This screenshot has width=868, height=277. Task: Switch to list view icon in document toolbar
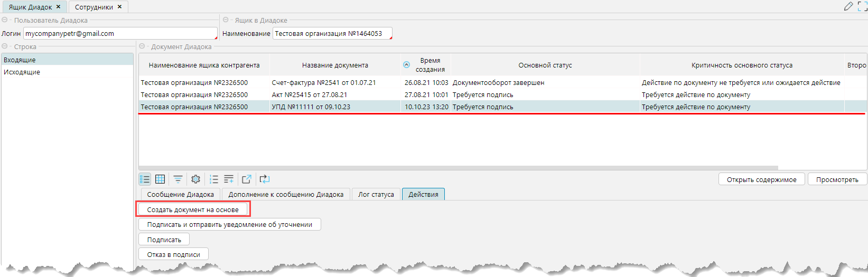[x=145, y=179]
